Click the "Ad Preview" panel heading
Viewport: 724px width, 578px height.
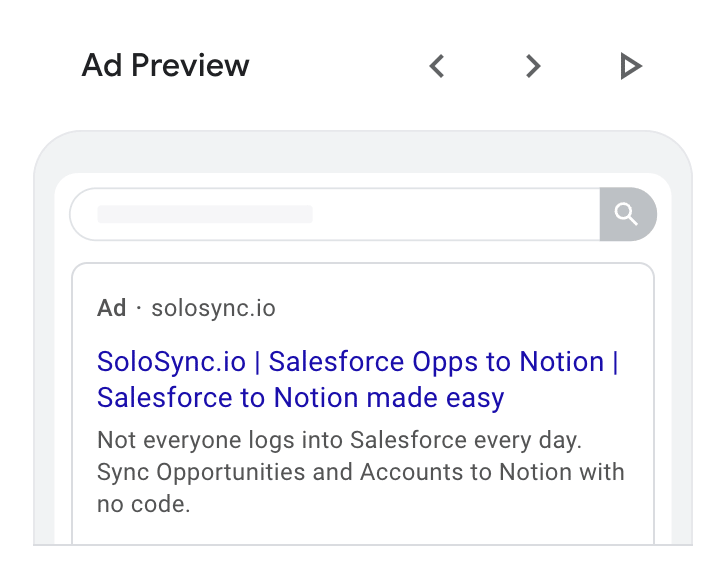coord(165,66)
